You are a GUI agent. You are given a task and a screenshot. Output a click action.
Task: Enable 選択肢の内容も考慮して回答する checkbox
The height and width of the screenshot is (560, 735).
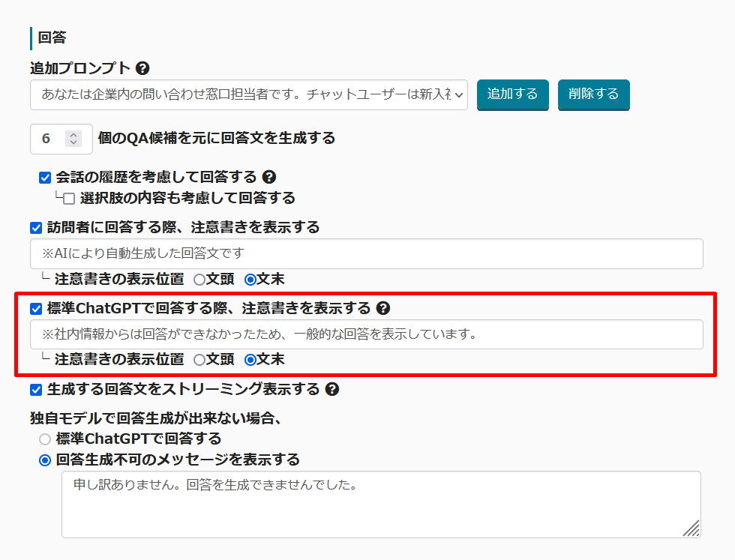69,199
